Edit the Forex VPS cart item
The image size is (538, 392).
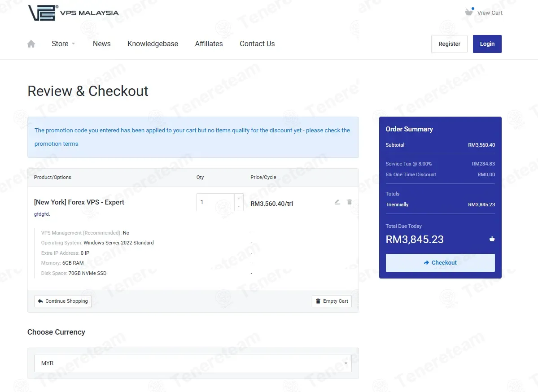tap(337, 202)
